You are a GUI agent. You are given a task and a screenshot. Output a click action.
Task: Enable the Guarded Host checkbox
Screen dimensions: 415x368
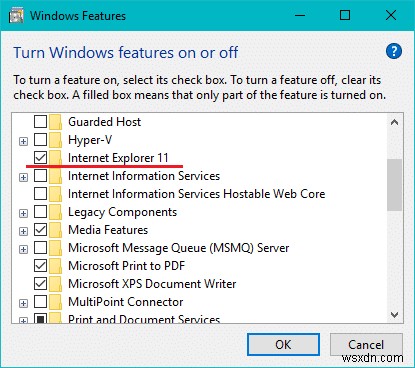point(40,122)
